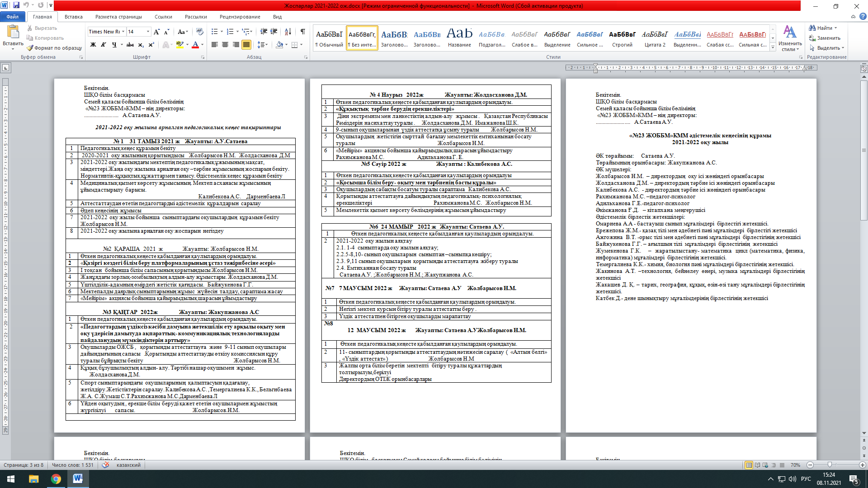
Task: Switch to Рецензирование ribbon tab
Action: (x=240, y=17)
